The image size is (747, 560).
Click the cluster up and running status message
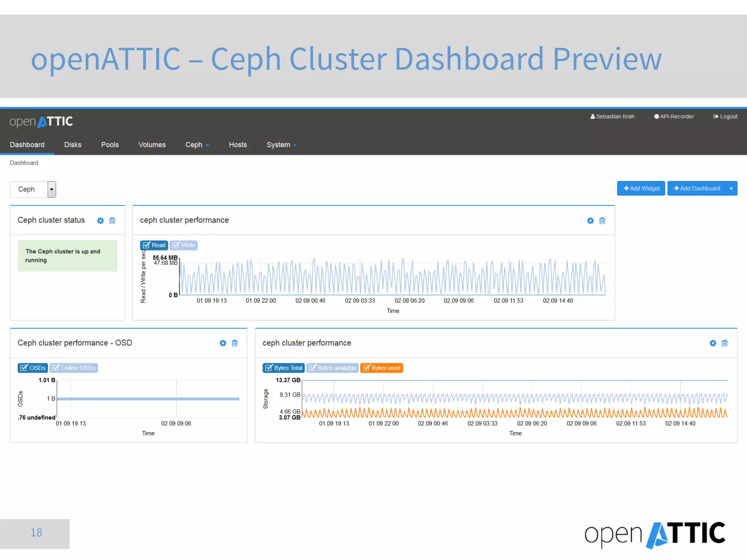(x=67, y=256)
